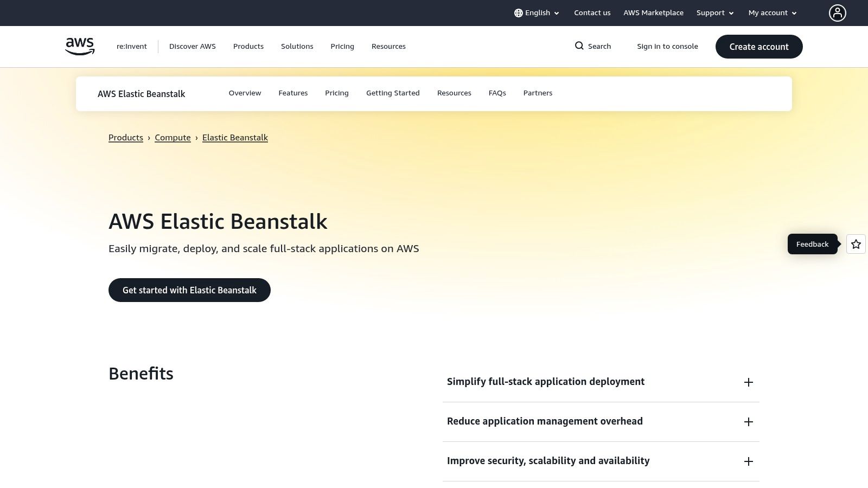
Task: Click the Create account button
Action: pyautogui.click(x=758, y=47)
